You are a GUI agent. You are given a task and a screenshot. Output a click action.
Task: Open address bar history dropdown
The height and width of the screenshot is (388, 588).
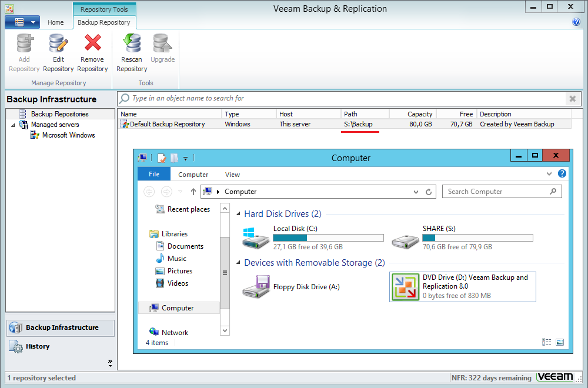(x=416, y=192)
